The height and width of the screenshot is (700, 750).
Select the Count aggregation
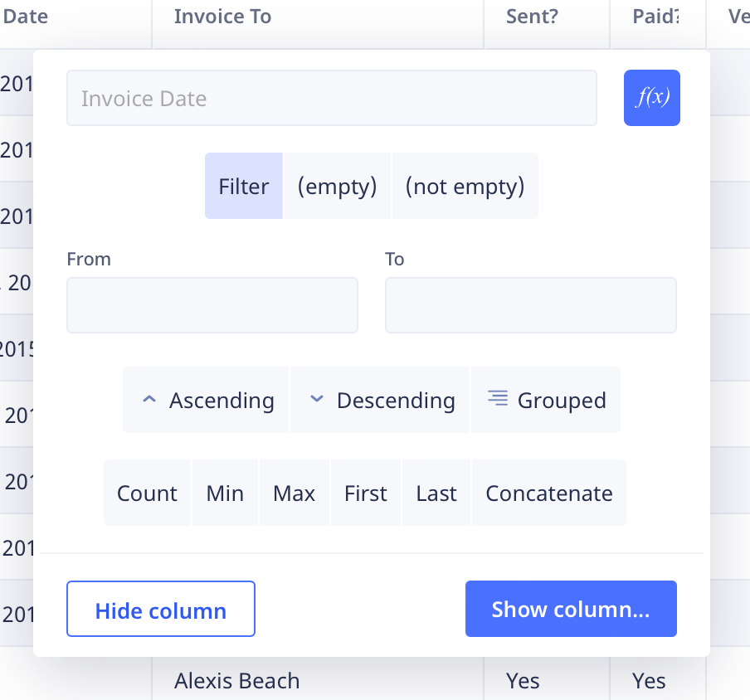pos(147,493)
